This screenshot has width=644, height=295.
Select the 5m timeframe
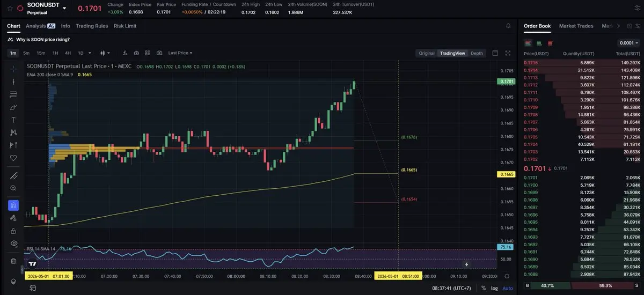(26, 53)
